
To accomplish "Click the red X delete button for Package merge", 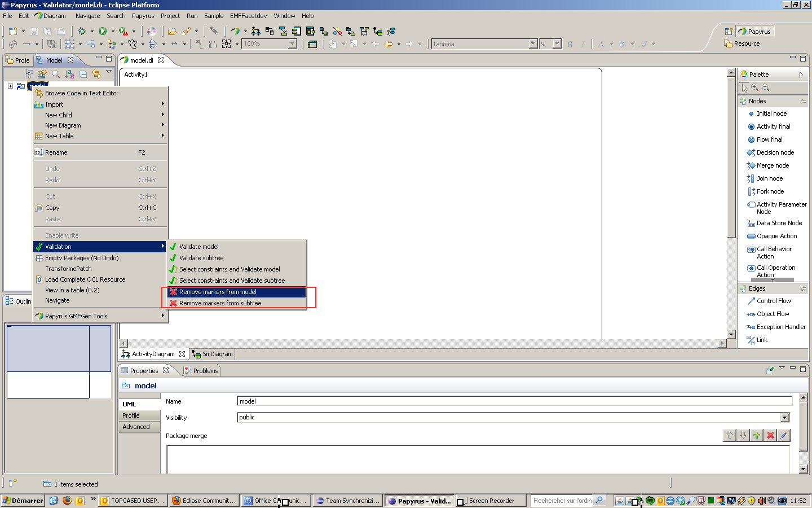I will pos(770,435).
